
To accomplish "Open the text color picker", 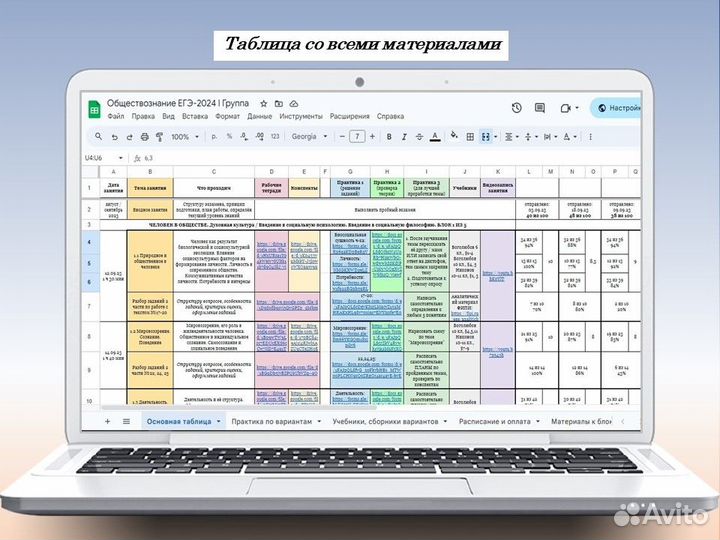I will pyautogui.click(x=435, y=137).
